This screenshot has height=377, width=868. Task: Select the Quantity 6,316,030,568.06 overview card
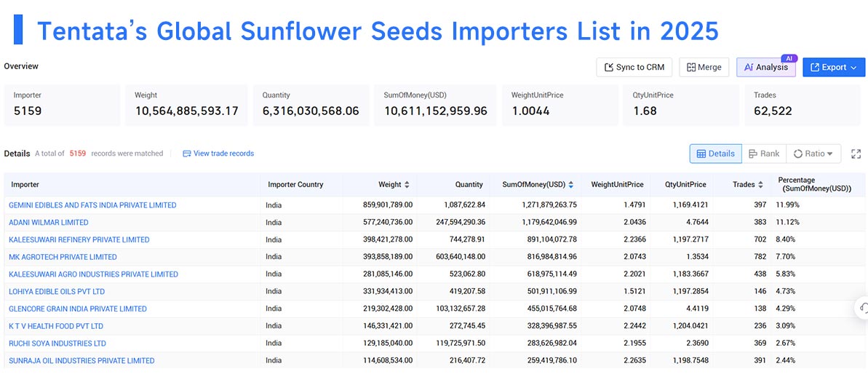(311, 105)
